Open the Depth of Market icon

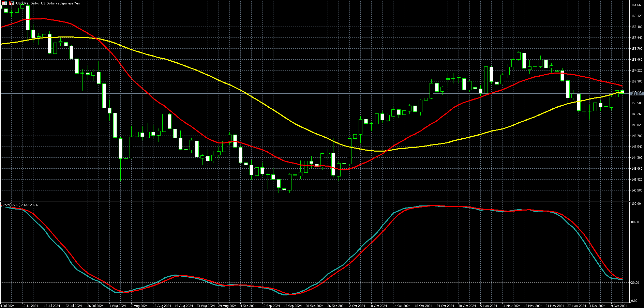coord(12,3)
